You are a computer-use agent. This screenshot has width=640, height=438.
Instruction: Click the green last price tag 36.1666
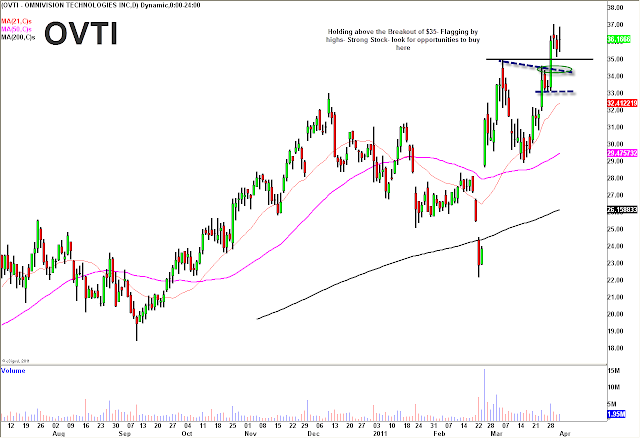point(619,40)
